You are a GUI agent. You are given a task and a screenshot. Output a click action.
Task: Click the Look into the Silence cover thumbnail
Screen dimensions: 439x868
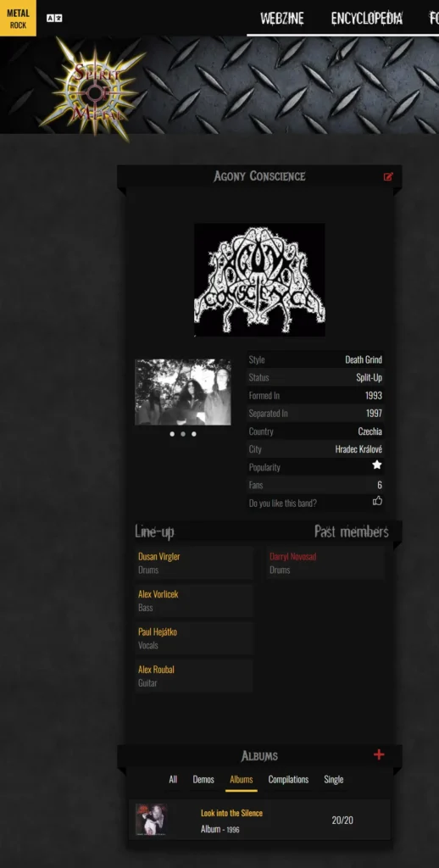pyautogui.click(x=151, y=820)
